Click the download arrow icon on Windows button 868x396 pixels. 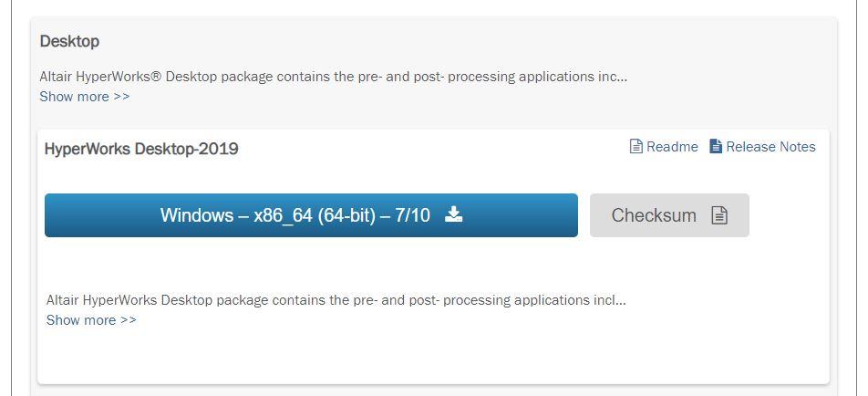pos(453,214)
